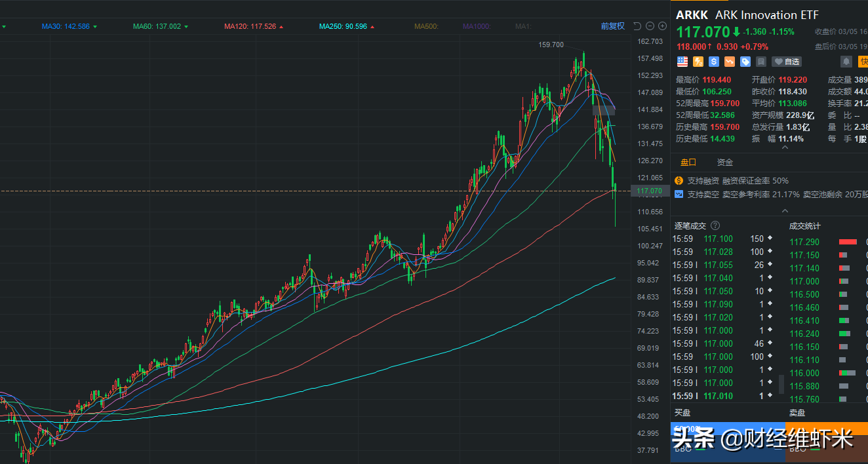Toggle MA1000 moving average

[x=477, y=26]
